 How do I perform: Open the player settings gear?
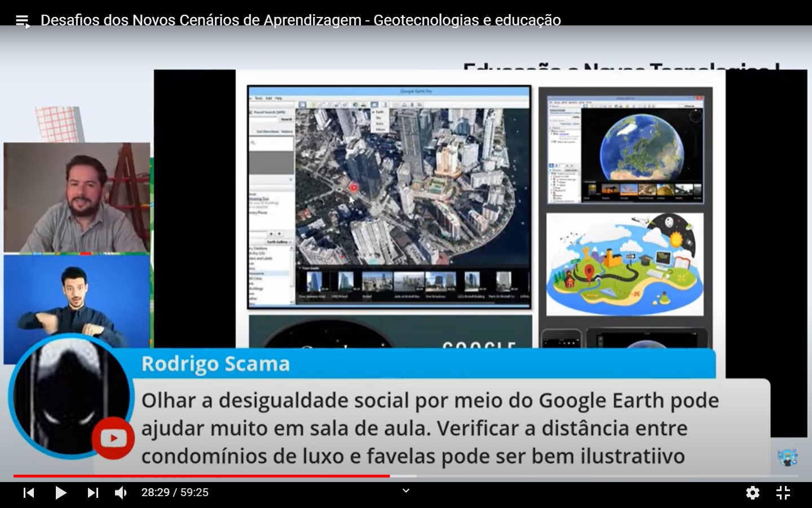click(752, 493)
